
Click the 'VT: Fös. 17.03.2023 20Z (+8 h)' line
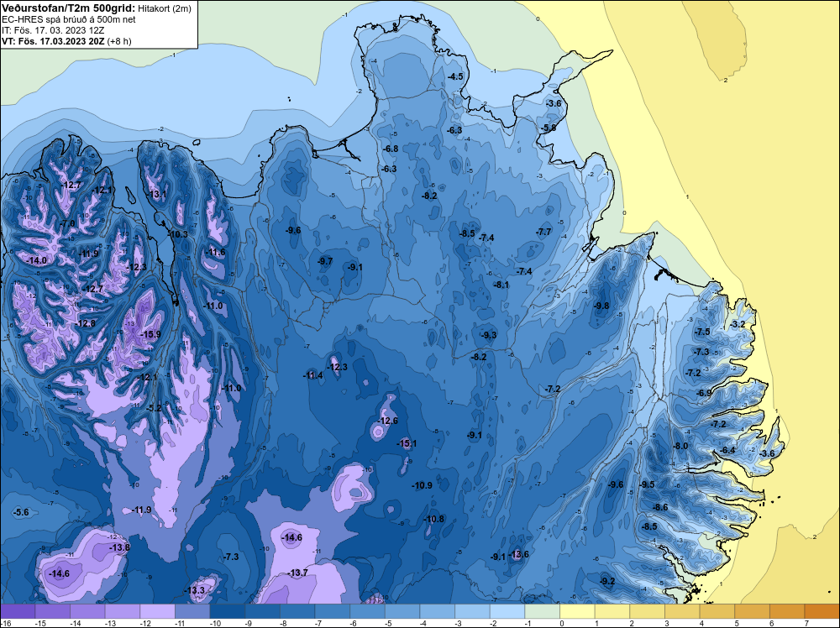(66, 40)
